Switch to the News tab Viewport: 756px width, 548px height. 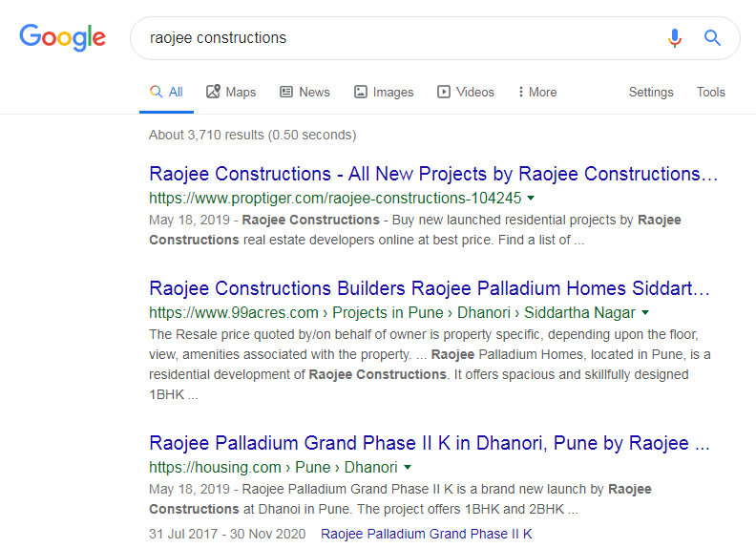pos(304,93)
